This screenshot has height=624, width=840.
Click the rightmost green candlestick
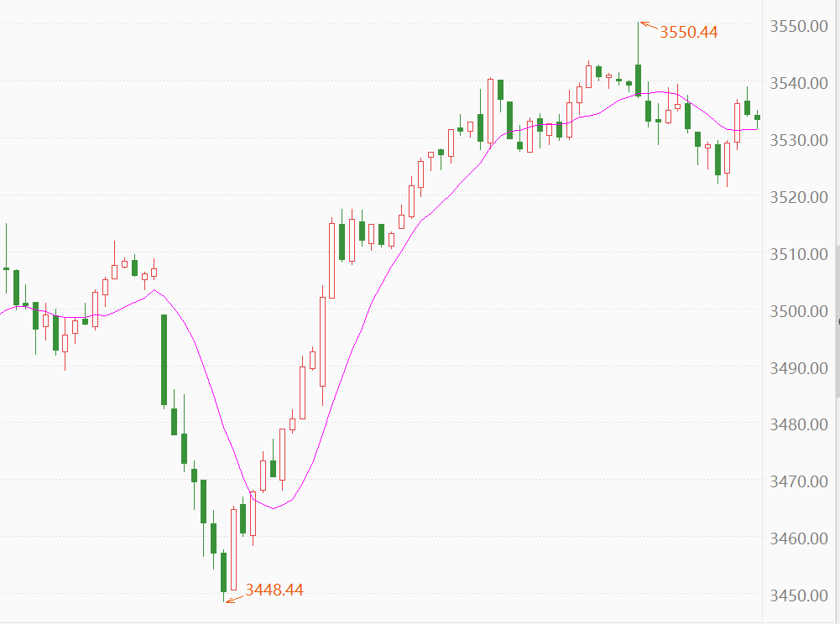point(757,117)
